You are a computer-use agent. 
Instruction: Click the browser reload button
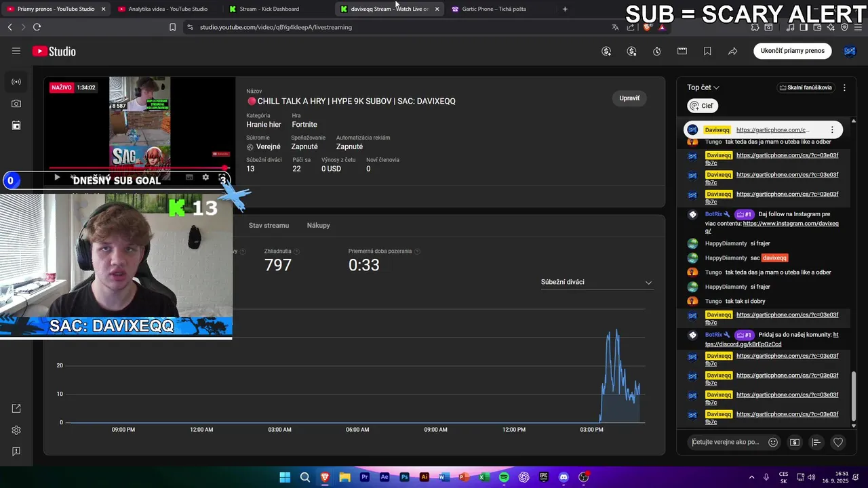(37, 27)
